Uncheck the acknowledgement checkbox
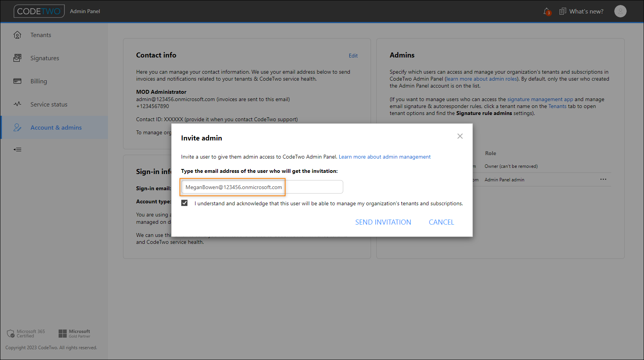This screenshot has width=644, height=360. coord(184,203)
